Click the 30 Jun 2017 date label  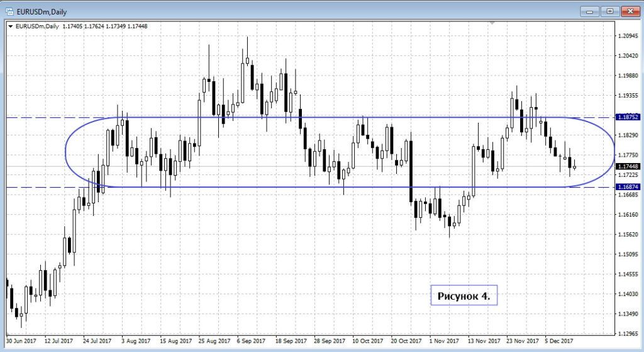21,341
